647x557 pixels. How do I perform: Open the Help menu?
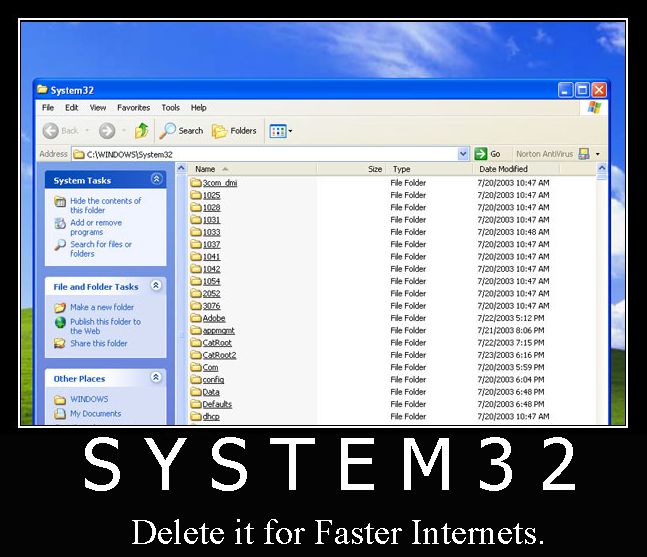click(x=198, y=108)
